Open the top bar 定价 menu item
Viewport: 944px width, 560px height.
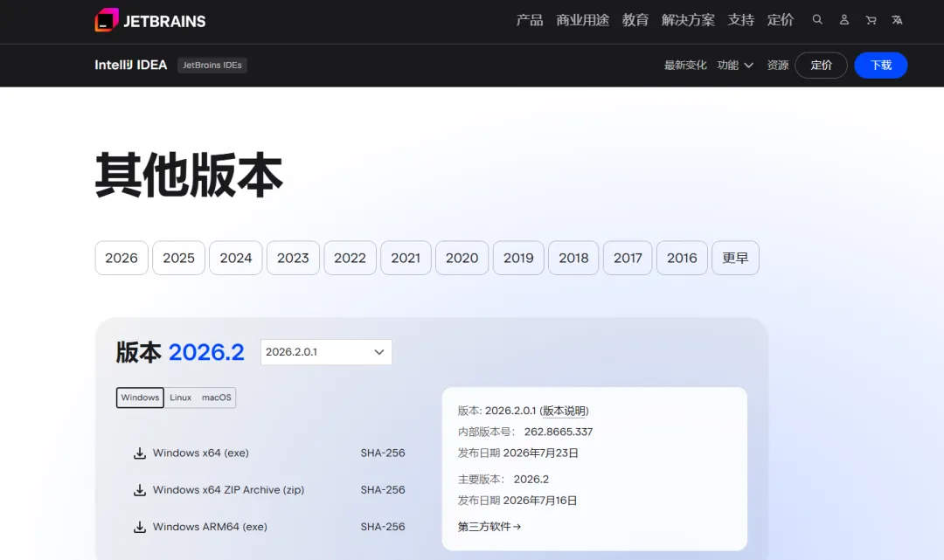(x=781, y=20)
